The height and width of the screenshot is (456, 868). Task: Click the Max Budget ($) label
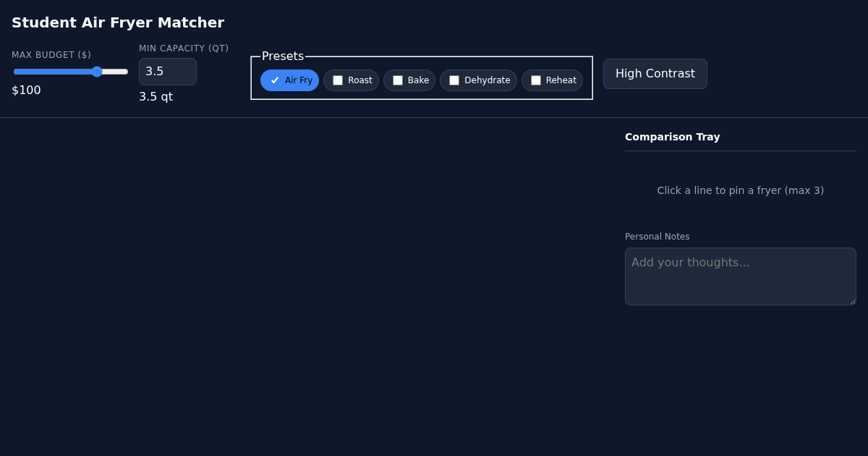pos(51,55)
